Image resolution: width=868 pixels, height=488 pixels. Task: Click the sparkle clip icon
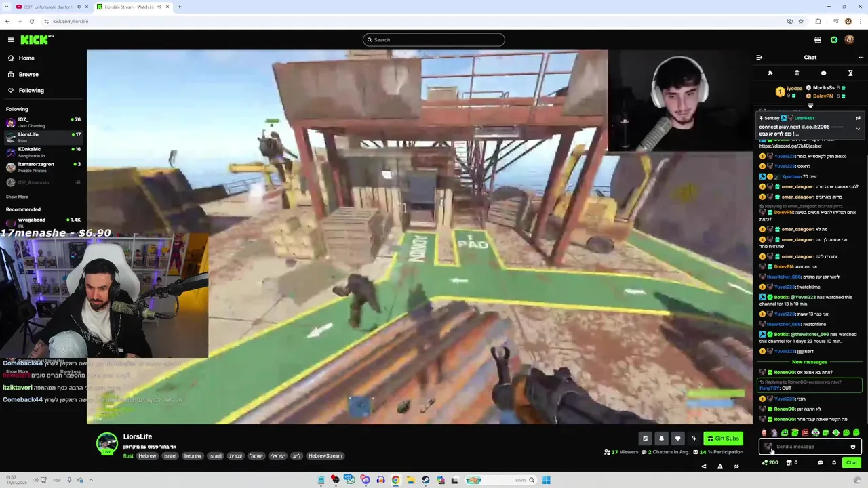click(694, 439)
